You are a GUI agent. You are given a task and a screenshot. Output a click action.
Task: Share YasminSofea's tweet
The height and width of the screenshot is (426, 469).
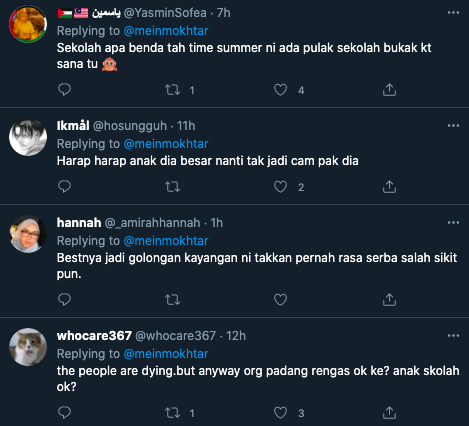click(389, 89)
